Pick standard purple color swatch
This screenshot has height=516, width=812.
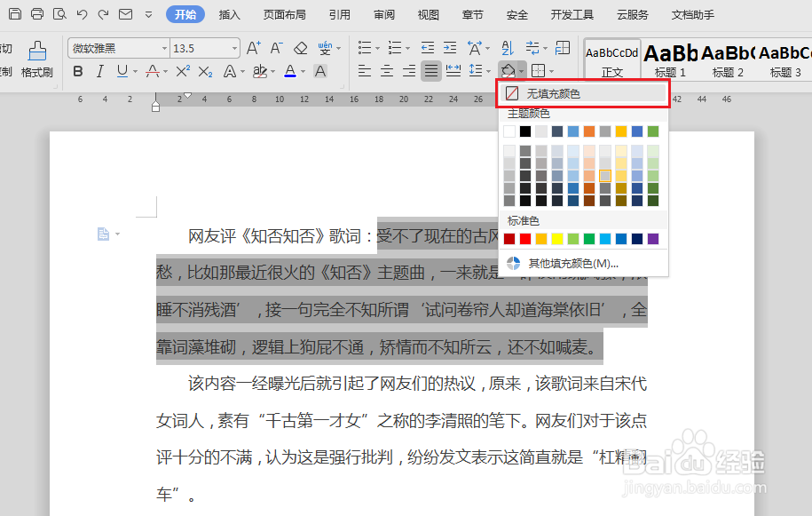click(653, 239)
